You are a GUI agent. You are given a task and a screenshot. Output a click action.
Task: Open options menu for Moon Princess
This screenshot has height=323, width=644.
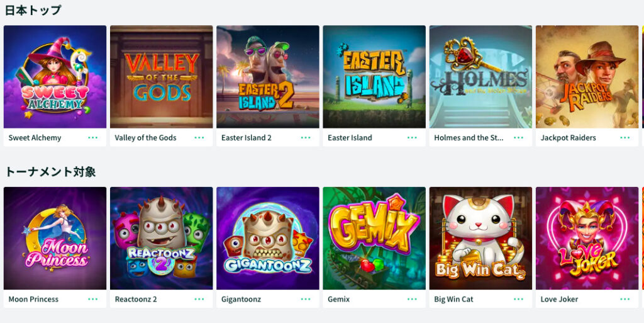pyautogui.click(x=93, y=299)
